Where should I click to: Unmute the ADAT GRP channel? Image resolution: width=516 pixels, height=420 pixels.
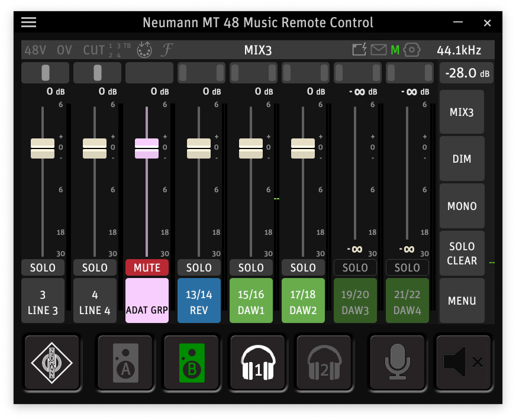click(x=147, y=268)
